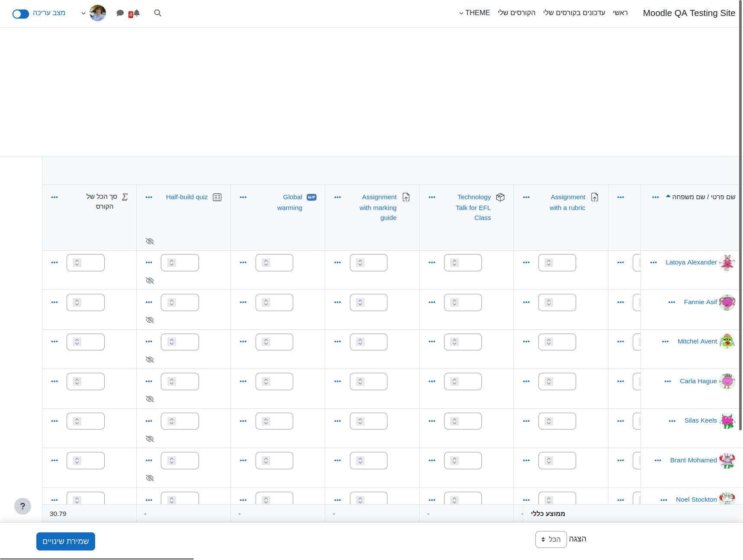Open actions menu for rubric assignment column

click(x=526, y=197)
